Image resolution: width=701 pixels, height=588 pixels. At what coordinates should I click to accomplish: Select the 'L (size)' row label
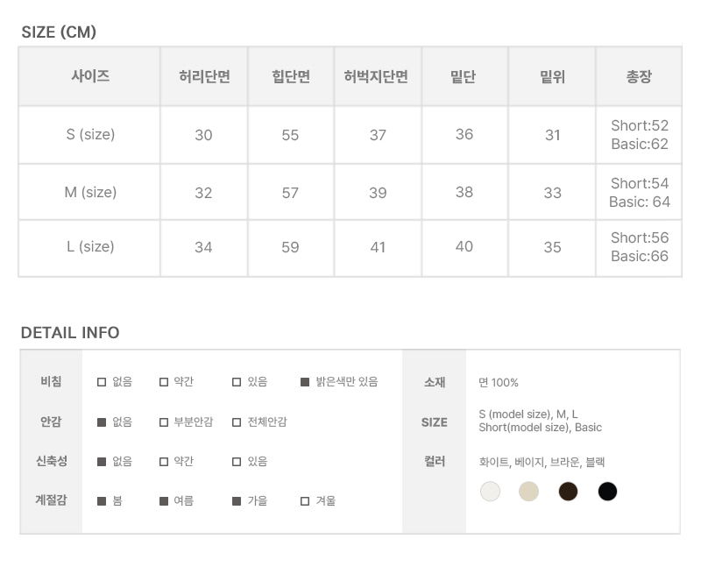90,247
